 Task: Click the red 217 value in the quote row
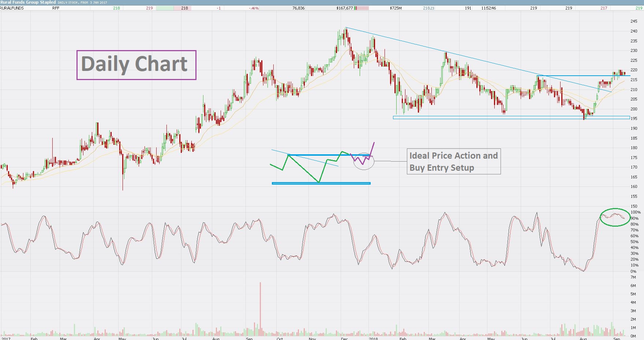pyautogui.click(x=604, y=8)
